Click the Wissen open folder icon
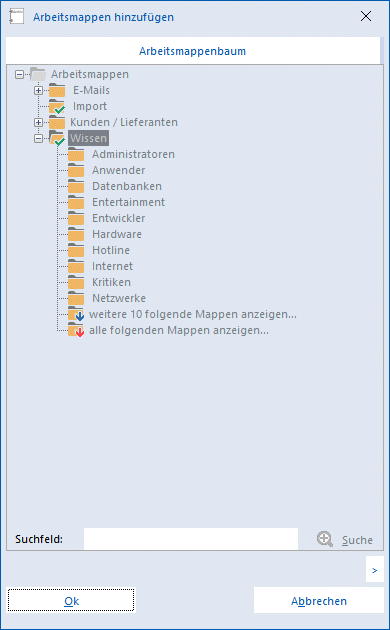Viewport: 390px width, 630px height. 57,138
